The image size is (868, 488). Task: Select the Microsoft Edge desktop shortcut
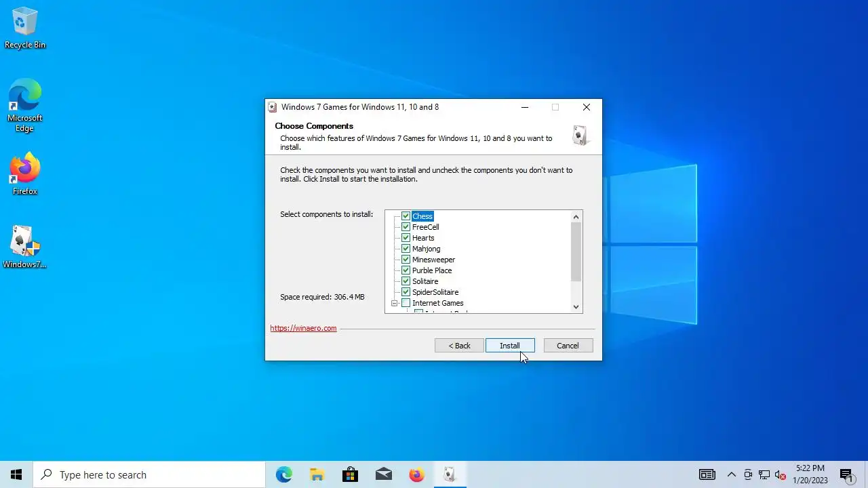[25, 106]
